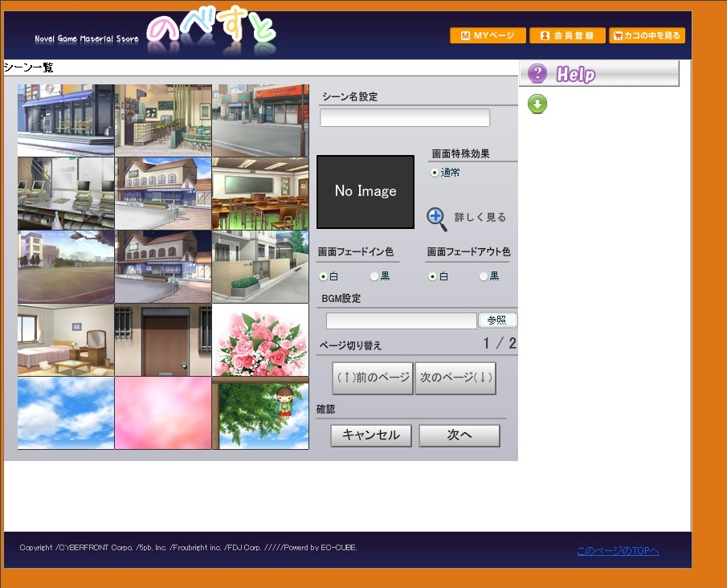Click the キャンセル button
The width and height of the screenshot is (727, 588).
(371, 435)
